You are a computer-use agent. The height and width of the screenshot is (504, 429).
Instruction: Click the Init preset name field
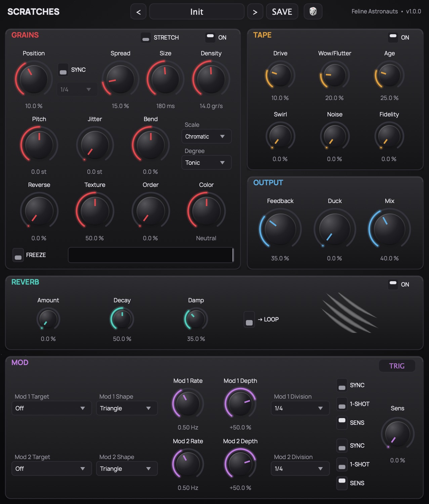(197, 12)
